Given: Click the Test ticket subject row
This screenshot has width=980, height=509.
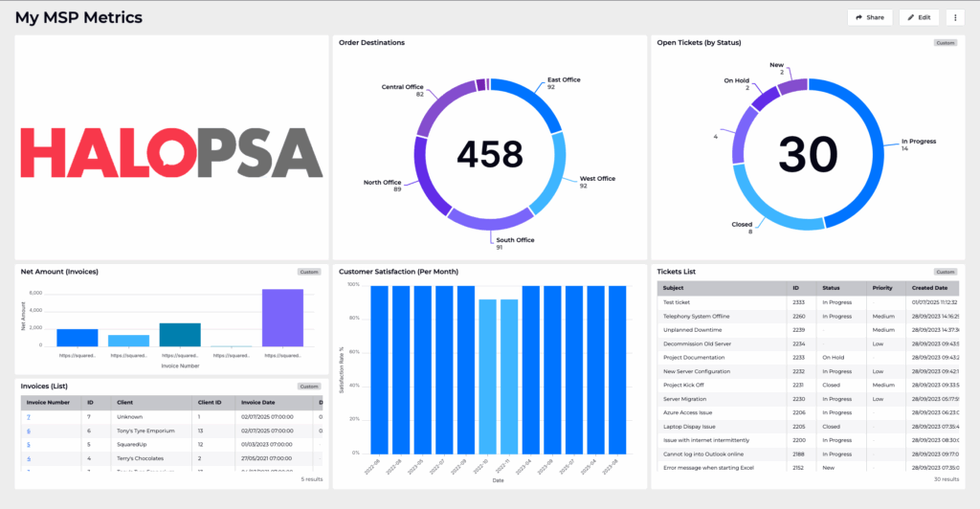Looking at the screenshot, I should (x=677, y=302).
